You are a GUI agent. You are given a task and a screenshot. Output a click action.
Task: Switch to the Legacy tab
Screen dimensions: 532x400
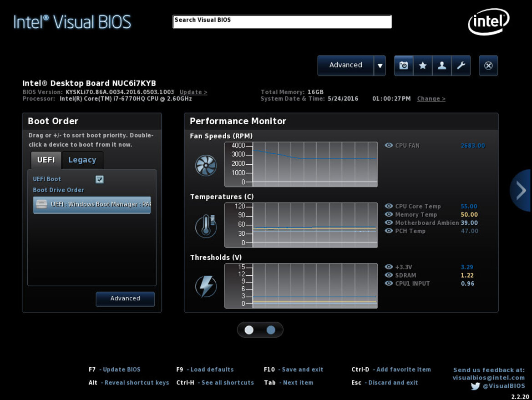pyautogui.click(x=82, y=160)
